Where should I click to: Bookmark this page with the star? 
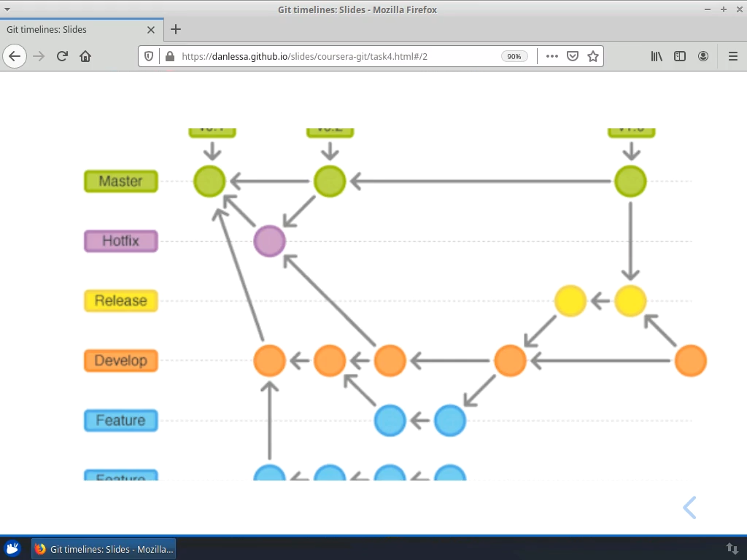pos(592,56)
